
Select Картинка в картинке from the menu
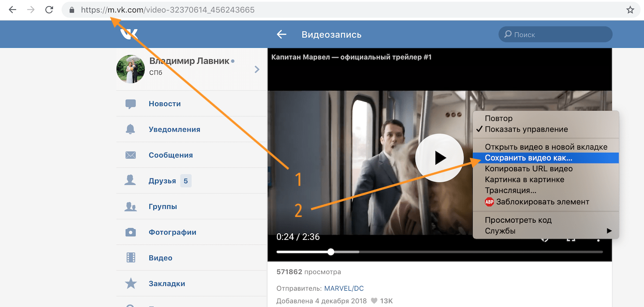(x=546, y=179)
